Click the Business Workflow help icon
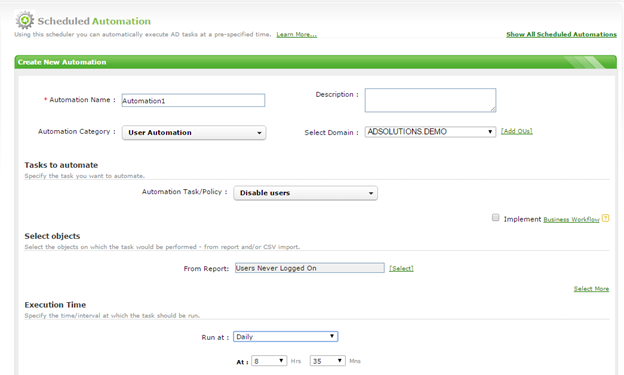This screenshot has height=375, width=624. pyautogui.click(x=605, y=218)
